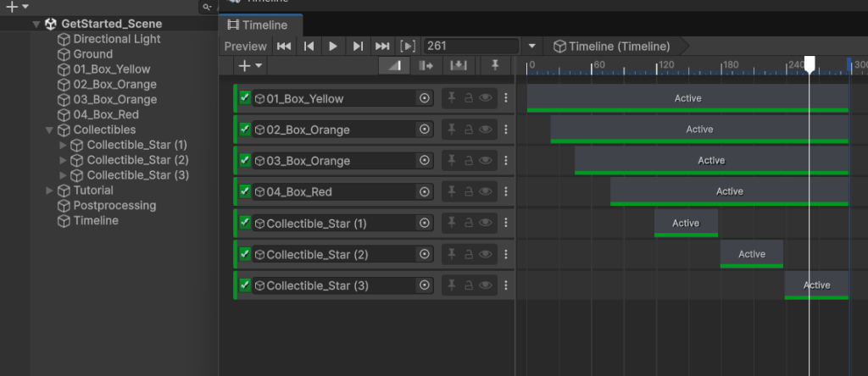Enable the Play Range toggle
This screenshot has height=376, width=868.
pos(408,47)
